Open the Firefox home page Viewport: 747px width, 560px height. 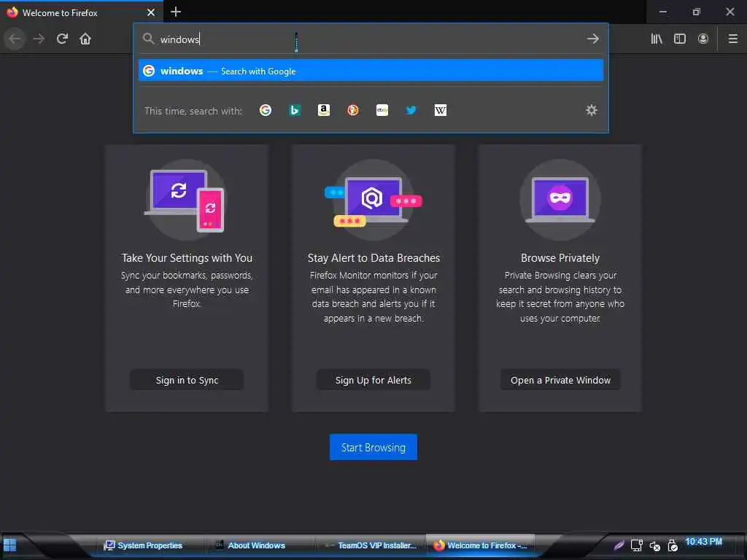[x=85, y=39]
